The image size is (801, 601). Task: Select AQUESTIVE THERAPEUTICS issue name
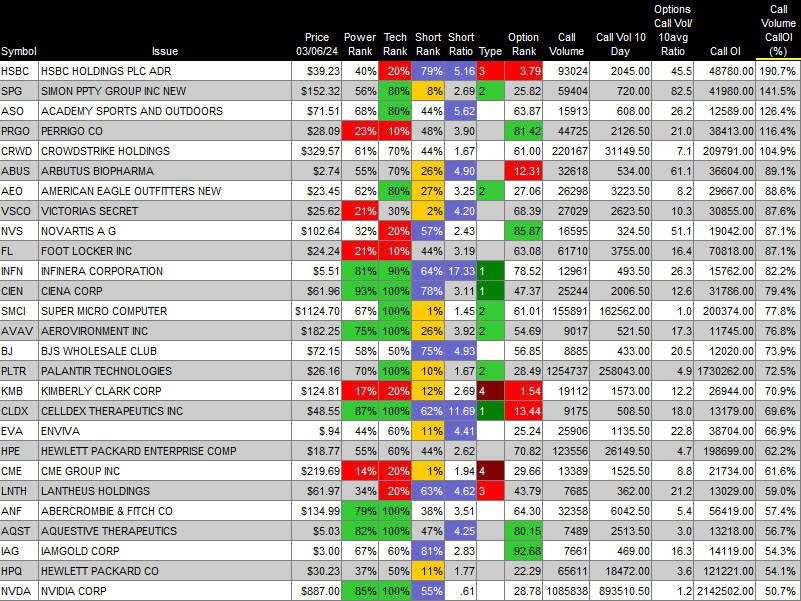pyautogui.click(x=109, y=530)
